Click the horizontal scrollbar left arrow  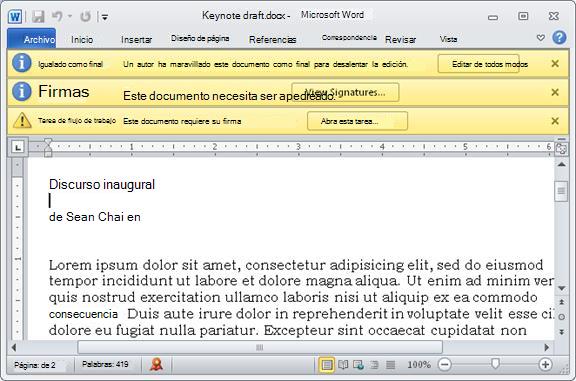click(x=14, y=347)
